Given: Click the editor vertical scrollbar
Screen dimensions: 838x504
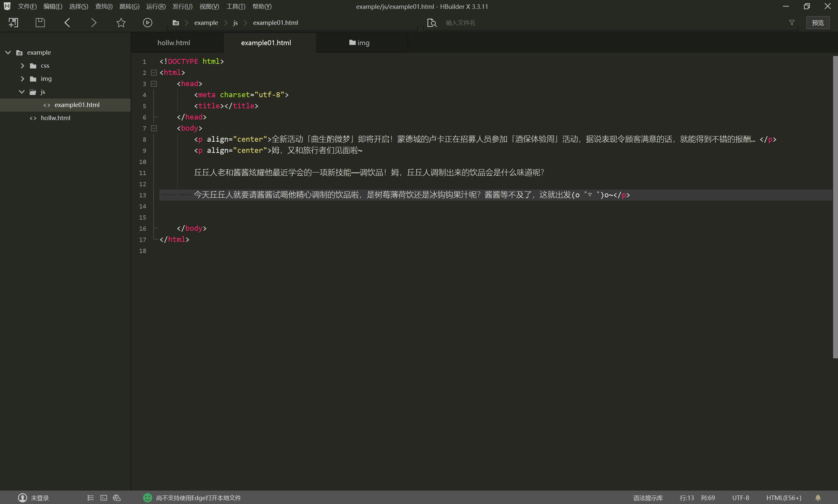Looking at the screenshot, I should (x=835, y=207).
